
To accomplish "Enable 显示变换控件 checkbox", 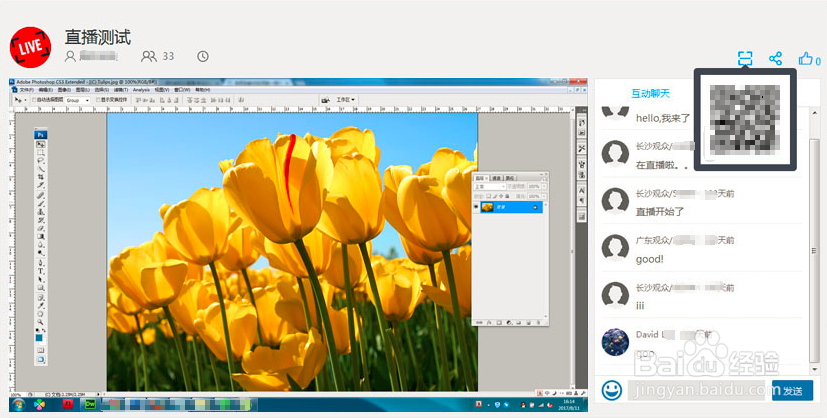I will coord(98,100).
